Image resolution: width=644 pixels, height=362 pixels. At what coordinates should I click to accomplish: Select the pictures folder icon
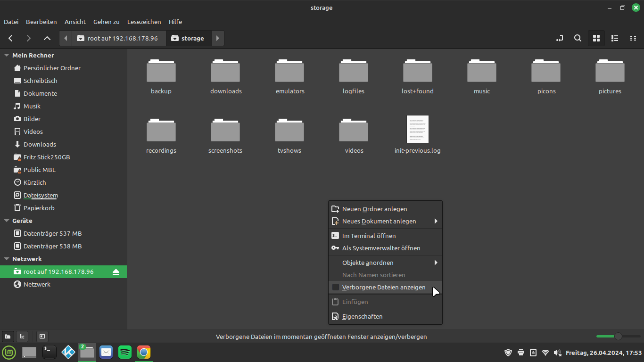[610, 71]
